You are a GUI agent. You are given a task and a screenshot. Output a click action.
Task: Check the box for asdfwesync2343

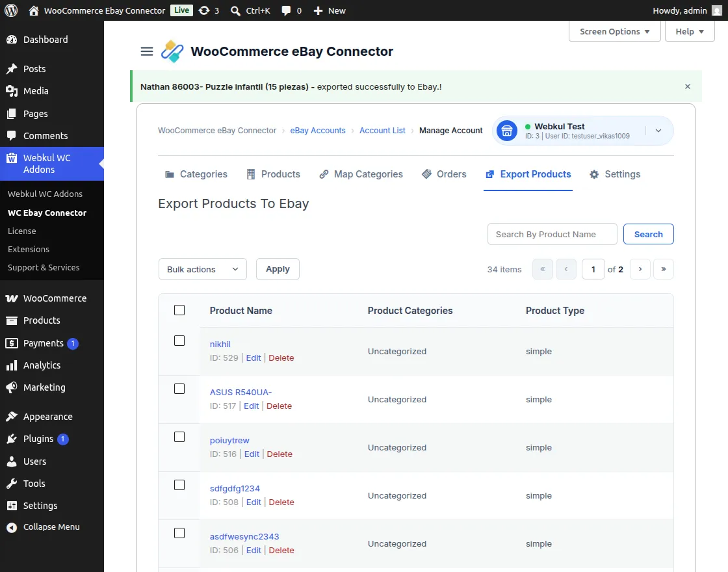179,533
